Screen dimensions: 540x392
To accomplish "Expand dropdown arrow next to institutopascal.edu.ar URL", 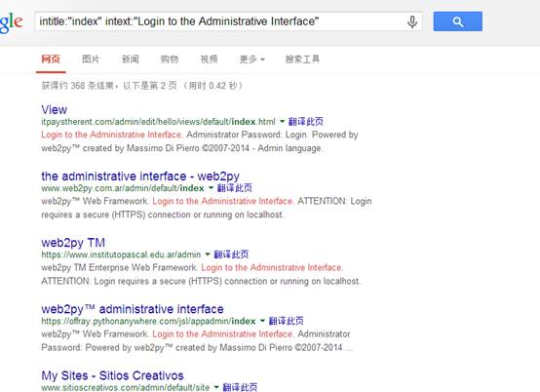I will pyautogui.click(x=208, y=255).
